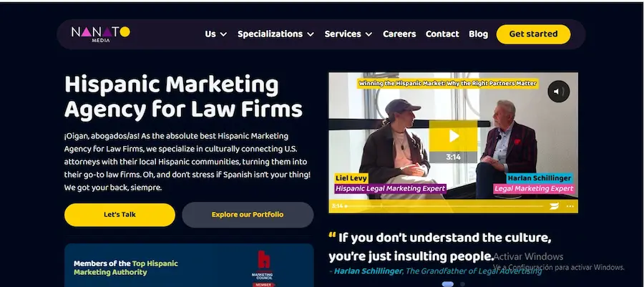Open the Services dropdown menu

point(348,34)
